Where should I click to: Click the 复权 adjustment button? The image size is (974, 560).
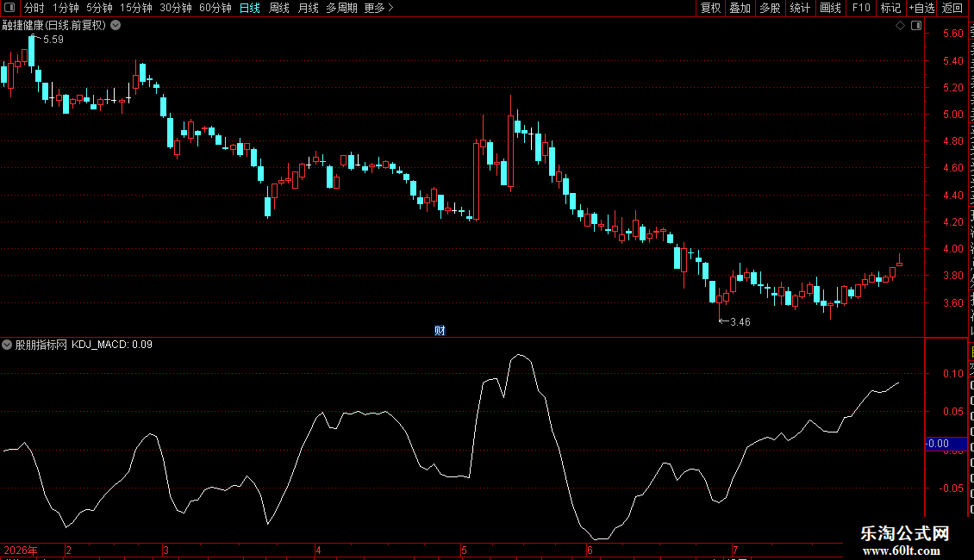[x=710, y=8]
